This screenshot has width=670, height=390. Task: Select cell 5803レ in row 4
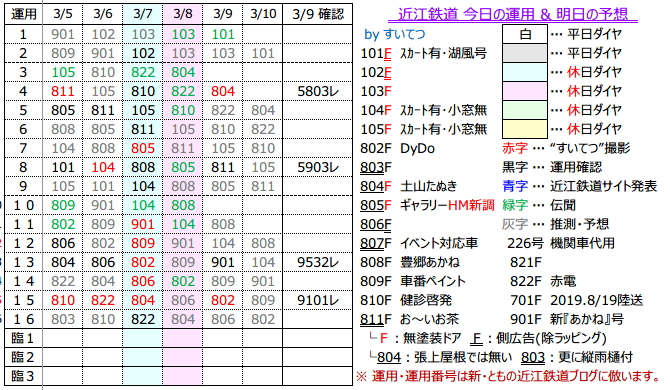[x=318, y=91]
